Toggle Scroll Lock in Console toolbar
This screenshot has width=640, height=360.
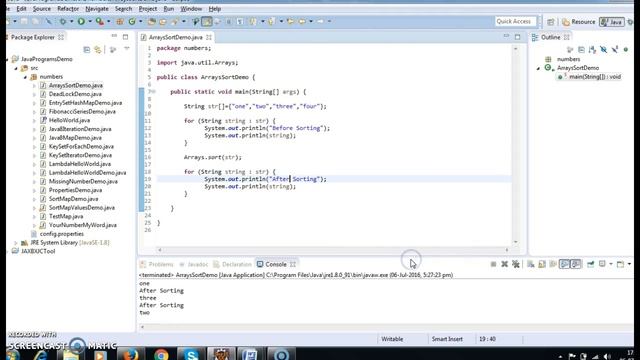(542, 264)
